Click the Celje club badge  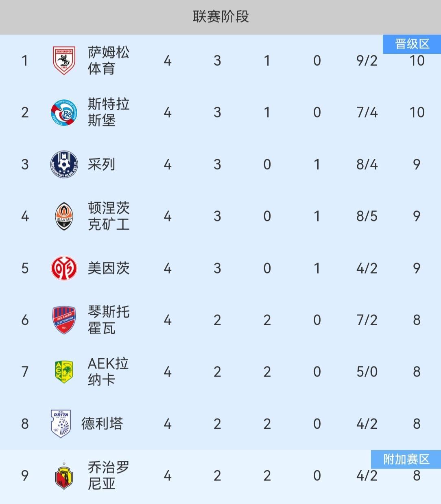[64, 164]
